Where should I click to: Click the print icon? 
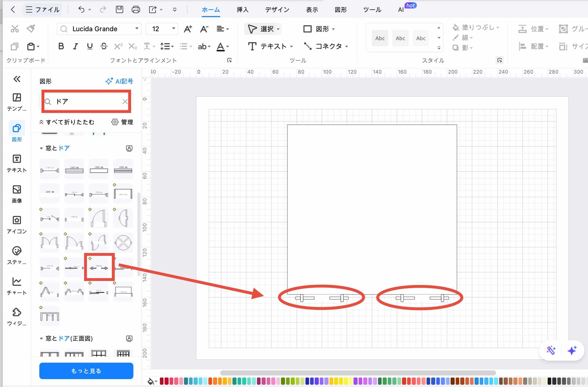tap(136, 10)
